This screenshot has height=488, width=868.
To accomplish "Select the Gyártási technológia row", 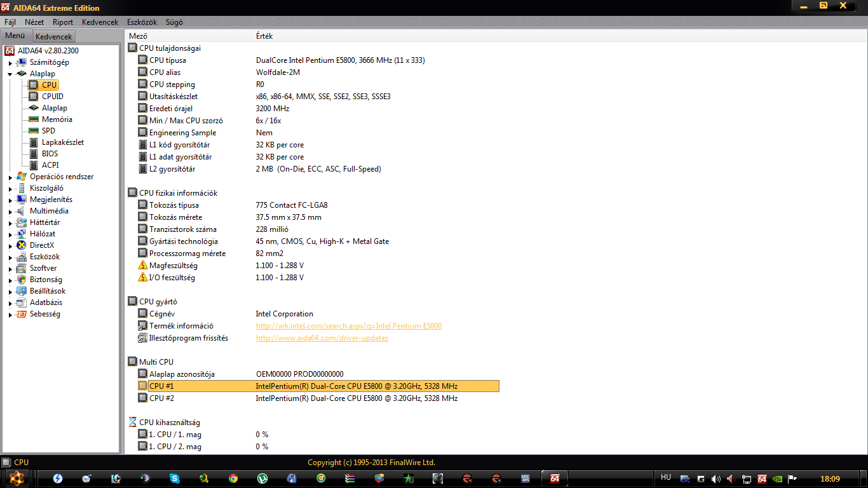I will click(318, 241).
